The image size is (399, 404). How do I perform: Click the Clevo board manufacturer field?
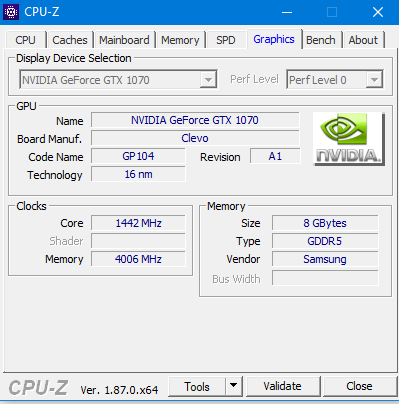pos(195,138)
